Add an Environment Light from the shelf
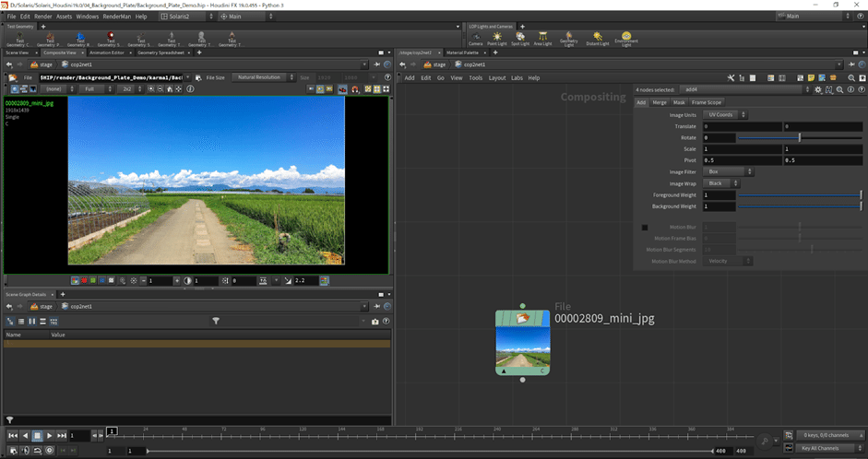868x459 pixels. (627, 38)
